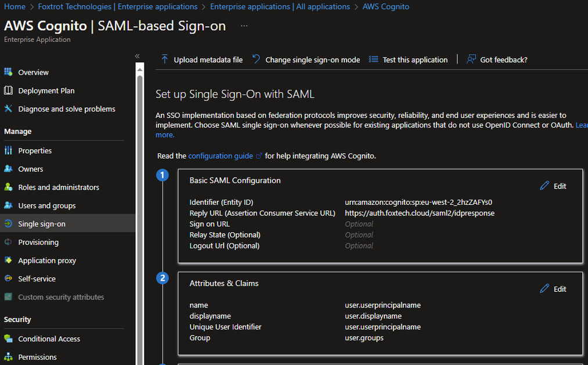Image resolution: width=588 pixels, height=365 pixels.
Task: Open the Application proxy icon
Action: 8,260
